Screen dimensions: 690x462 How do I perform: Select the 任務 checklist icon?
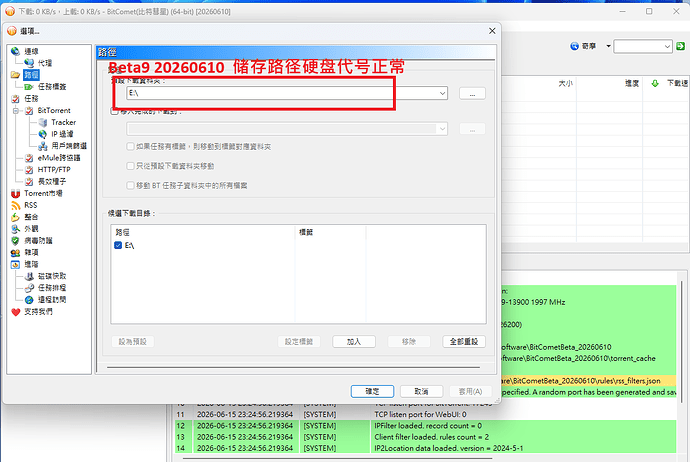click(x=15, y=99)
